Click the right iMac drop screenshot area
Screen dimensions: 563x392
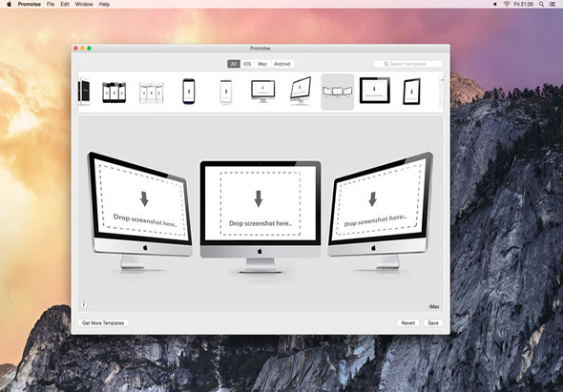click(378, 199)
